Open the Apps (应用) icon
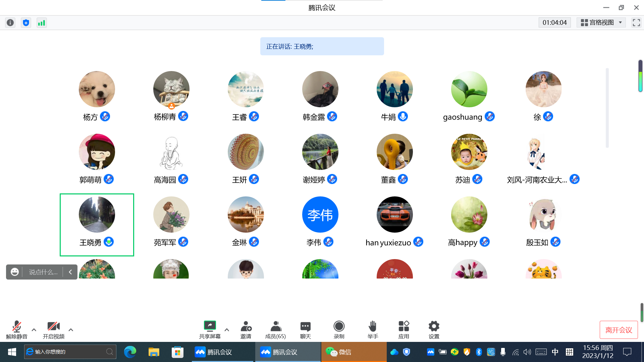The width and height of the screenshot is (644, 362). tap(404, 329)
